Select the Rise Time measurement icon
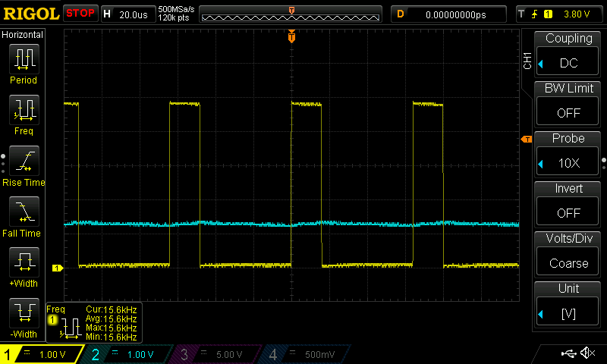 [24, 161]
